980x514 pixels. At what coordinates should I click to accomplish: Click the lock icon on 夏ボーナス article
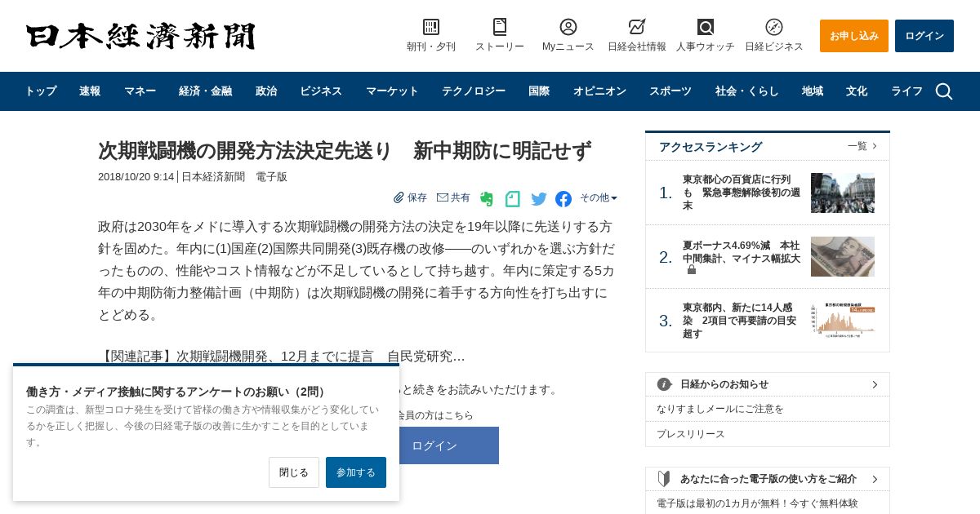tap(692, 270)
